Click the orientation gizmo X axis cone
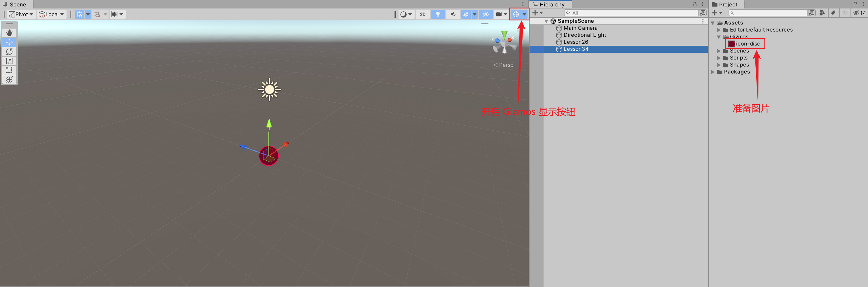 [x=511, y=39]
